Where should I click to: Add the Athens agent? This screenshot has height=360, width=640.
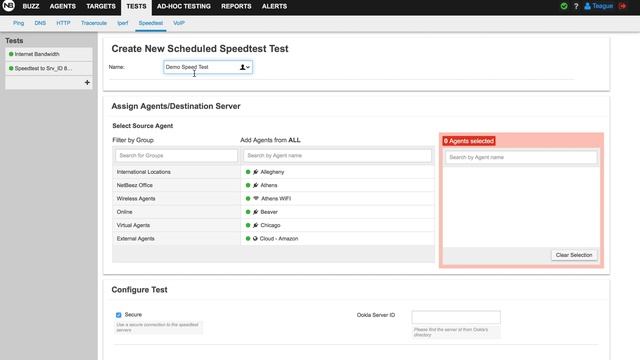click(x=337, y=185)
